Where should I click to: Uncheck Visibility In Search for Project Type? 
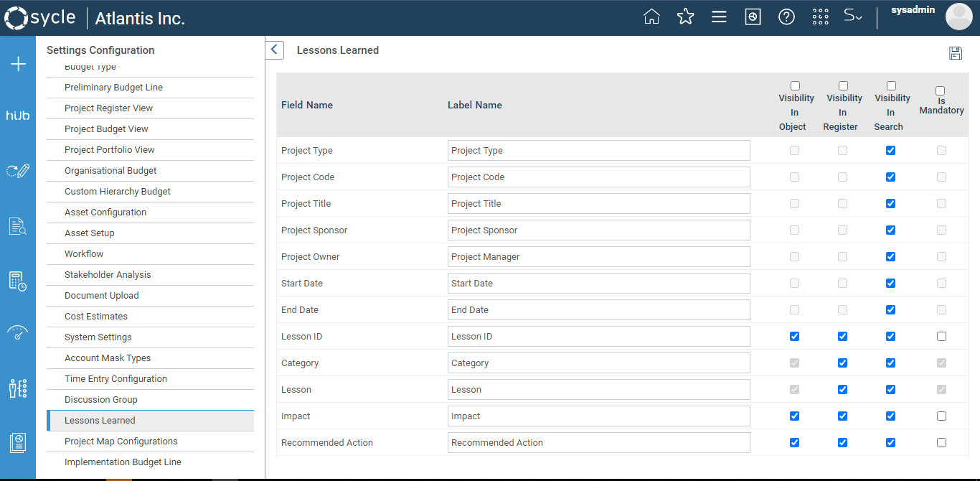pos(890,151)
